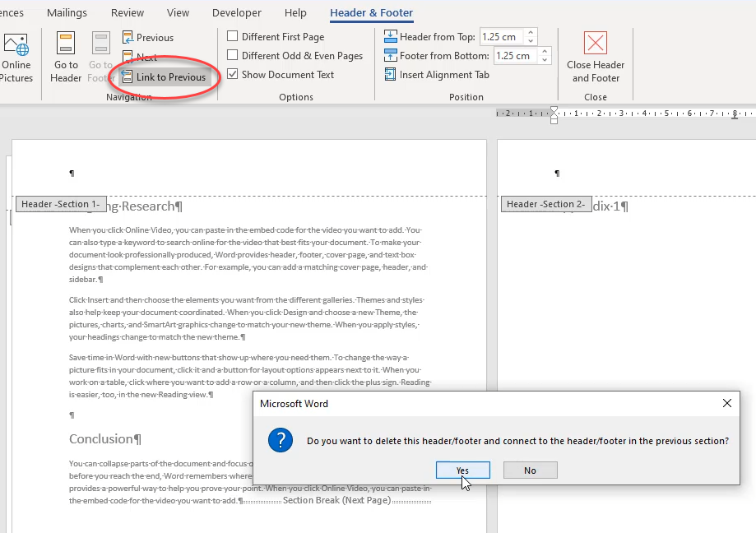Increase Footer from Bottom value

click(545, 52)
